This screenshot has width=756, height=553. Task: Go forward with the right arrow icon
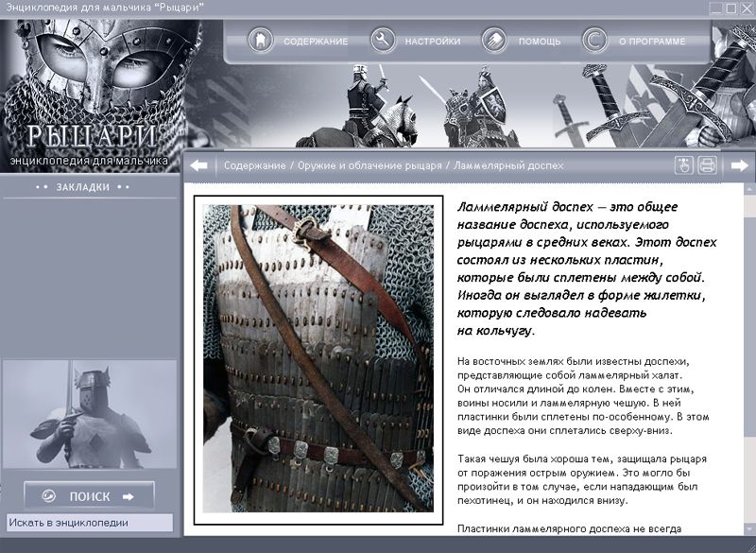coord(740,165)
